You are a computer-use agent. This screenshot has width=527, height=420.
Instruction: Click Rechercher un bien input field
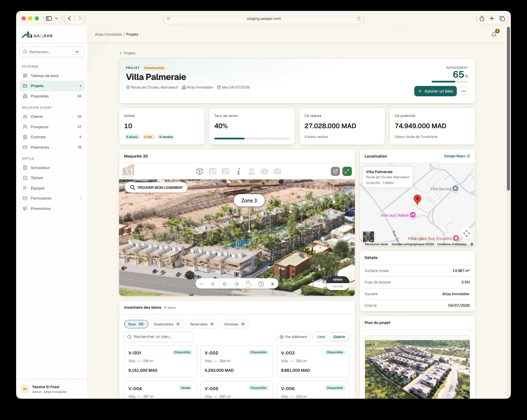tap(159, 337)
